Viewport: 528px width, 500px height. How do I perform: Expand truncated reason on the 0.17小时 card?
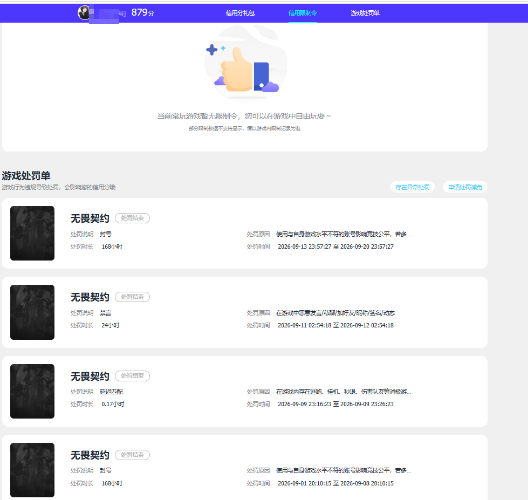pos(343,392)
